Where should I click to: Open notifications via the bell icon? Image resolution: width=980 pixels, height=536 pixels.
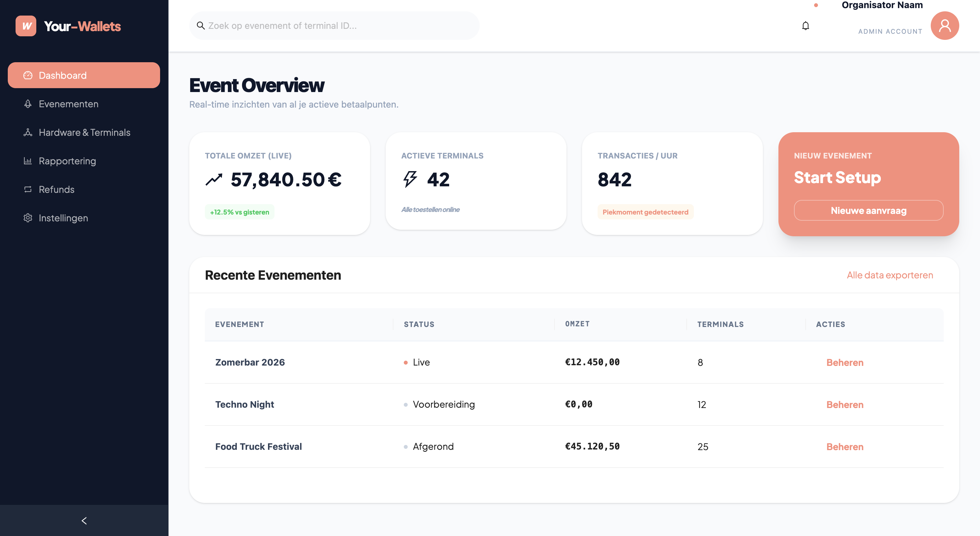pos(806,26)
